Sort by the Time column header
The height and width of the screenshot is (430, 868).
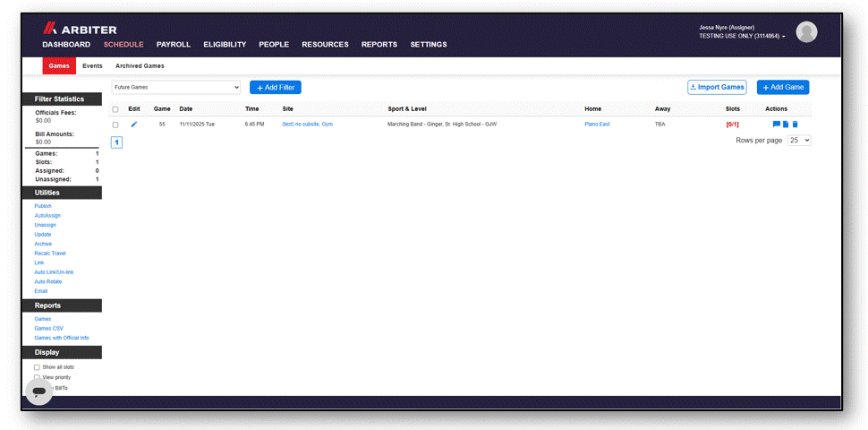(x=251, y=109)
